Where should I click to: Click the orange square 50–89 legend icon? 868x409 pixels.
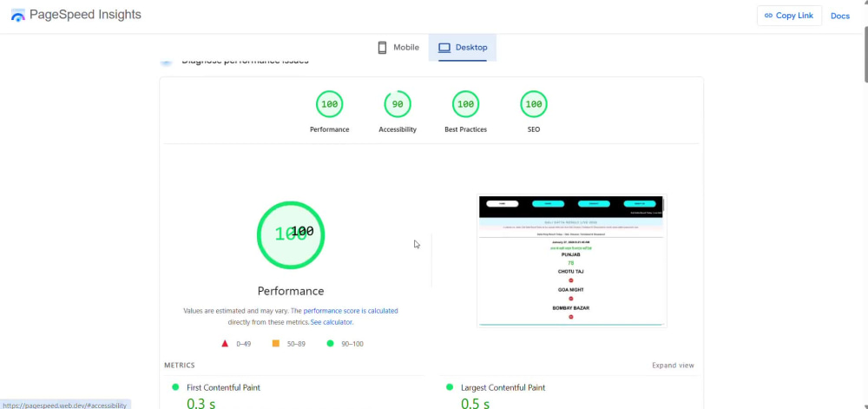point(276,344)
